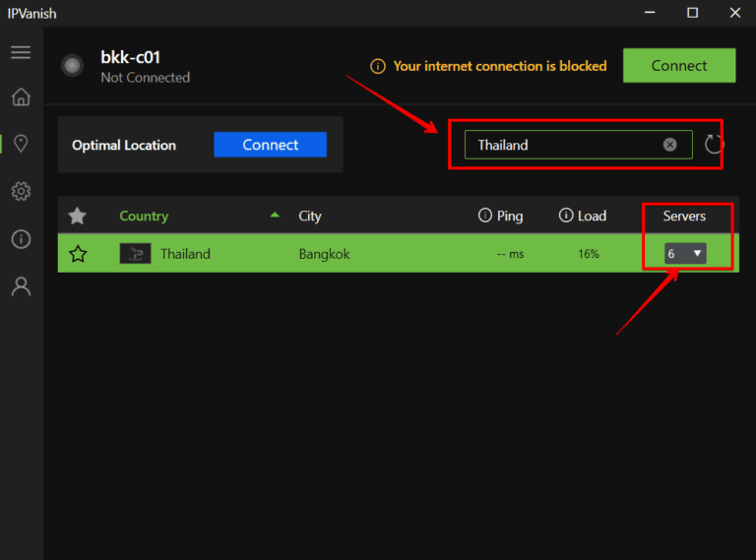Expand the Thailand servers count dropdown
The height and width of the screenshot is (560, 756).
[x=685, y=254]
